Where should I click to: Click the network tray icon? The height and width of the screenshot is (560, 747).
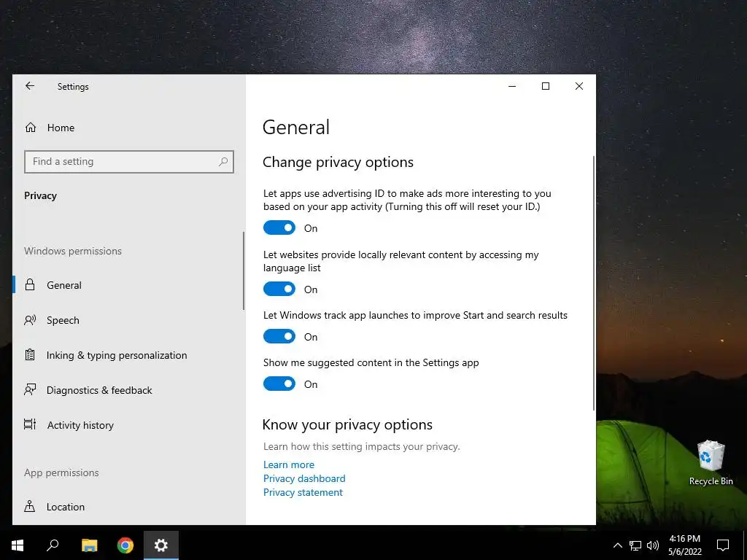pyautogui.click(x=635, y=545)
